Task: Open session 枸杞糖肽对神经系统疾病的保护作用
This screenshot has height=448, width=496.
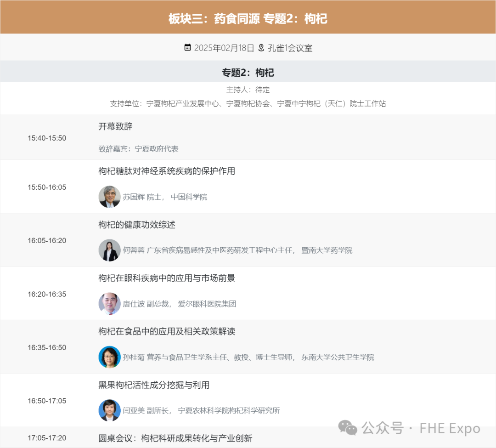Action: 167,171
